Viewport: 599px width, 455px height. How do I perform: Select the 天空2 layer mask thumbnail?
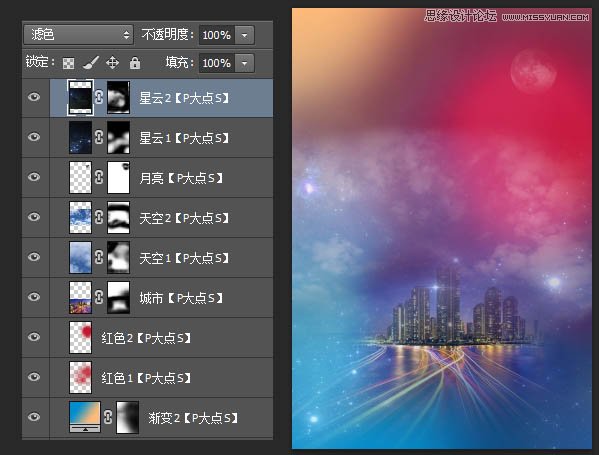[x=118, y=217]
